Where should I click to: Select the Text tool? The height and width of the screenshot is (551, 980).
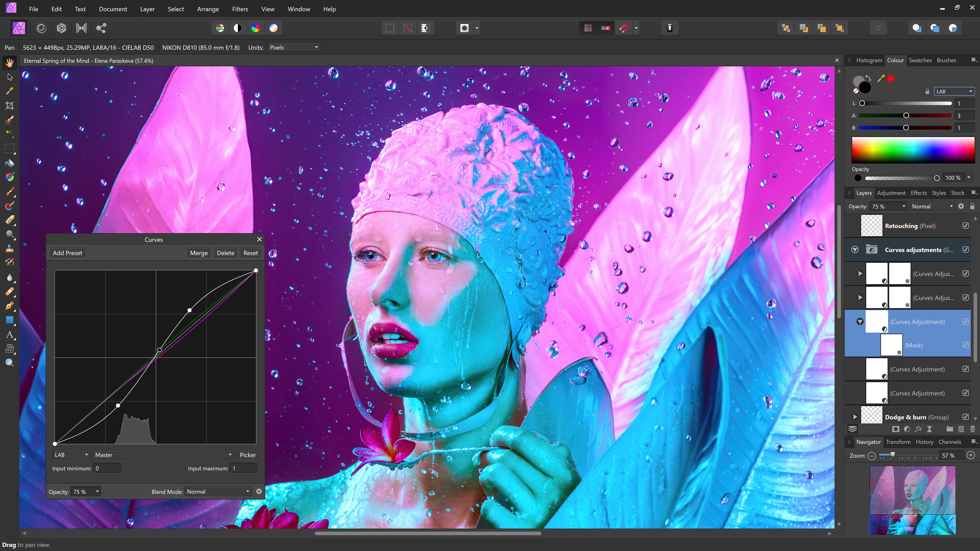click(x=9, y=335)
